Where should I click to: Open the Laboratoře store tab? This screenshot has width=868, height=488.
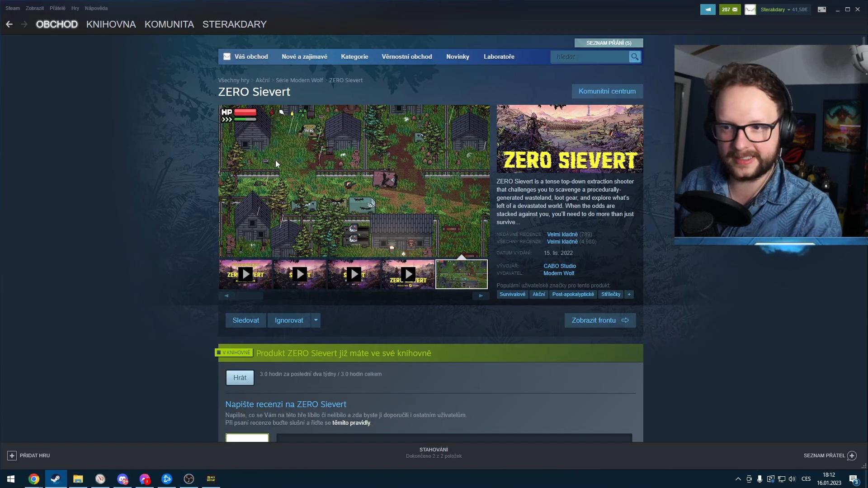[499, 57]
